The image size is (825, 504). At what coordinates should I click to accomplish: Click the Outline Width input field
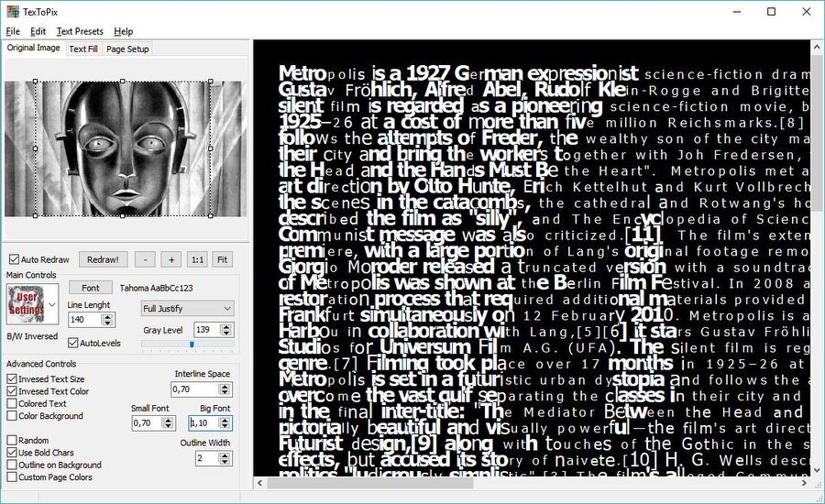pyautogui.click(x=206, y=458)
